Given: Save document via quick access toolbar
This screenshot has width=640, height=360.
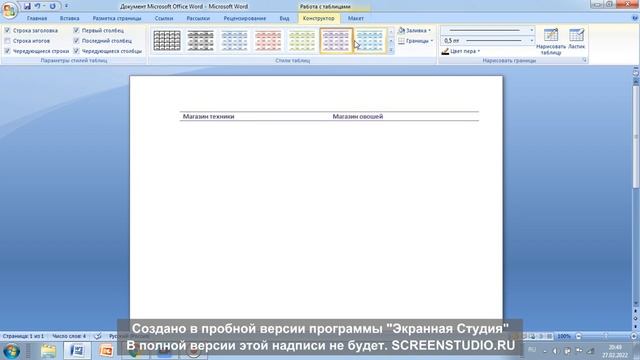Looking at the screenshot, I should click(27, 6).
